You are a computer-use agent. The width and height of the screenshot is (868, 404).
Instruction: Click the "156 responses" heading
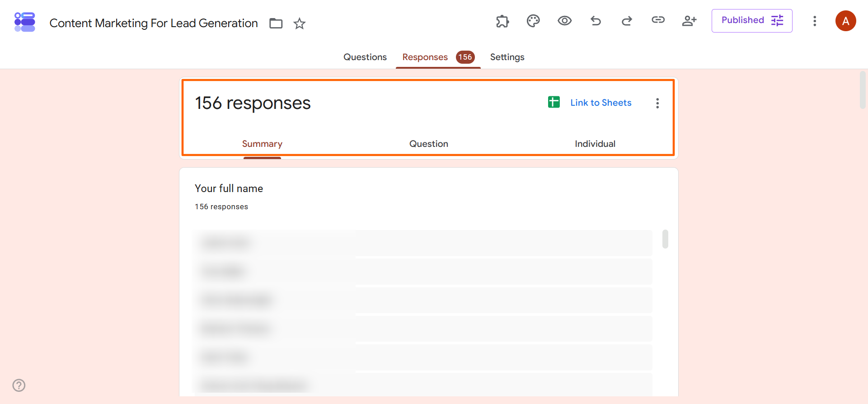pos(253,103)
